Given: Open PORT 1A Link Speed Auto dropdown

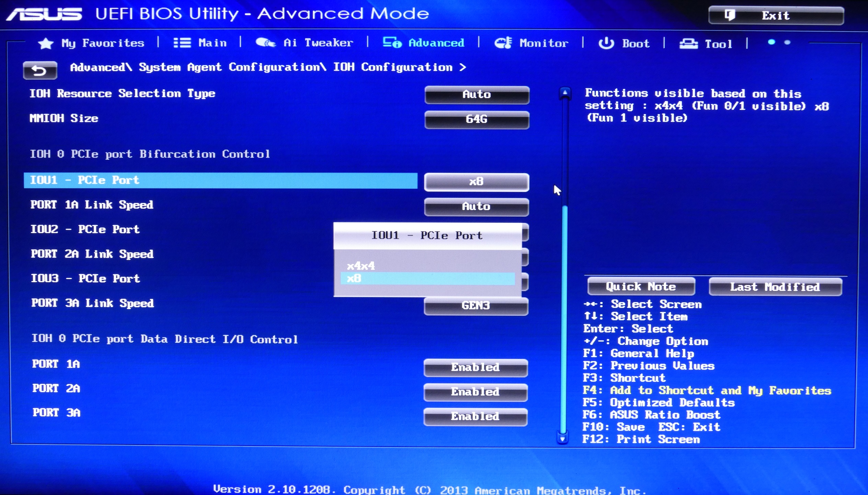Looking at the screenshot, I should tap(476, 207).
